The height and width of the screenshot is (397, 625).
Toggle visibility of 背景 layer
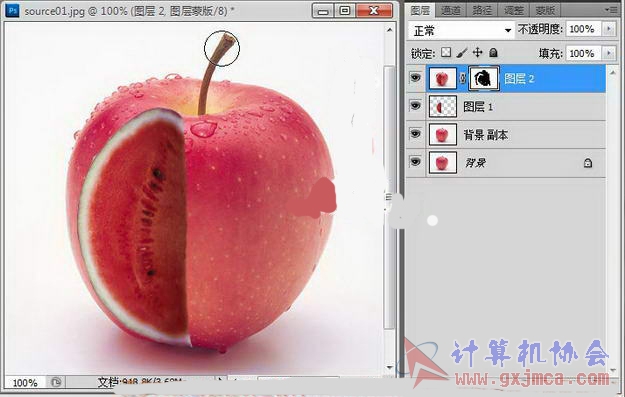[x=415, y=162]
